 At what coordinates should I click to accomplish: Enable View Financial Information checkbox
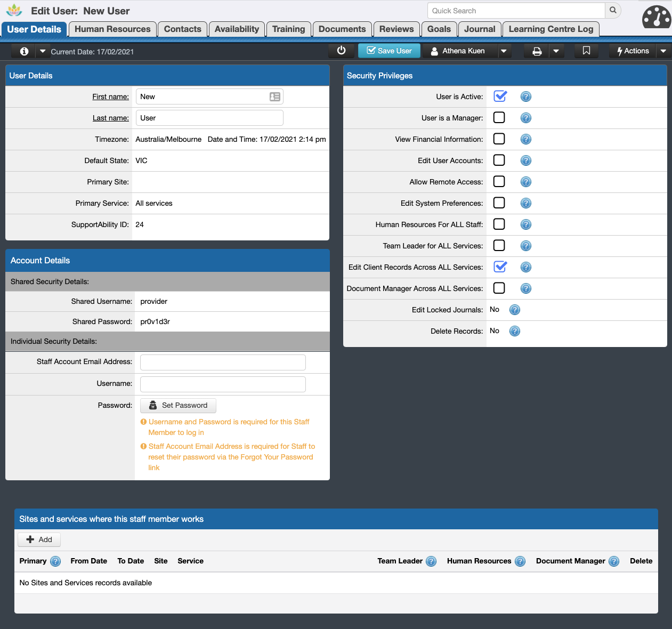[x=499, y=139]
